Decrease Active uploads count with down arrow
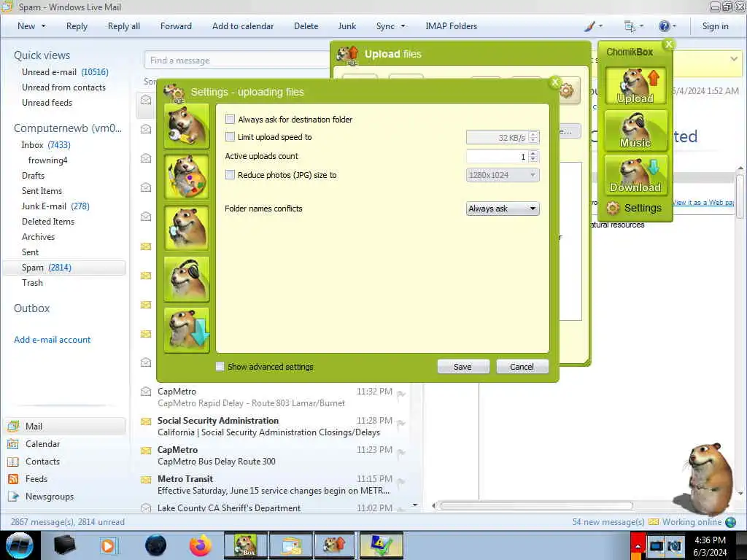This screenshot has width=747, height=560. [x=533, y=160]
